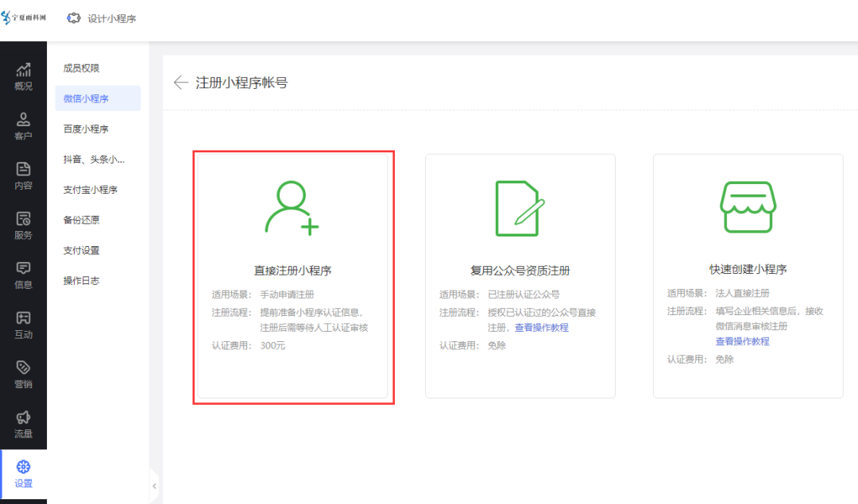Open the 互动 interaction section
The image size is (858, 504).
(x=23, y=325)
